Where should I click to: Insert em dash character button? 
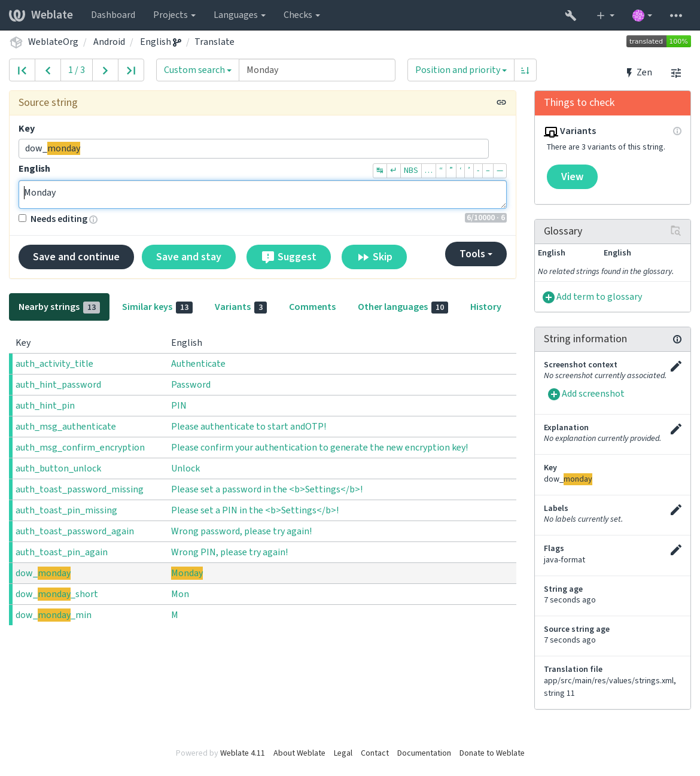click(x=500, y=171)
